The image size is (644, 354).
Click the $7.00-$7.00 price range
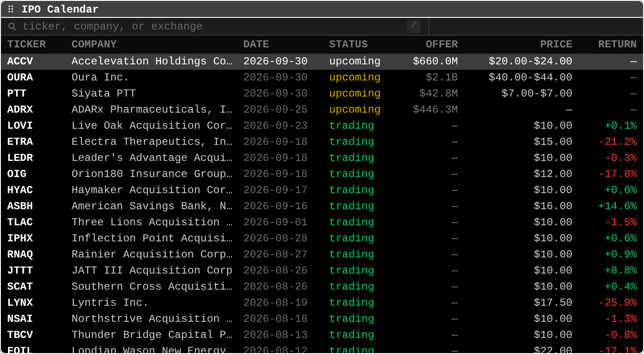tap(537, 93)
